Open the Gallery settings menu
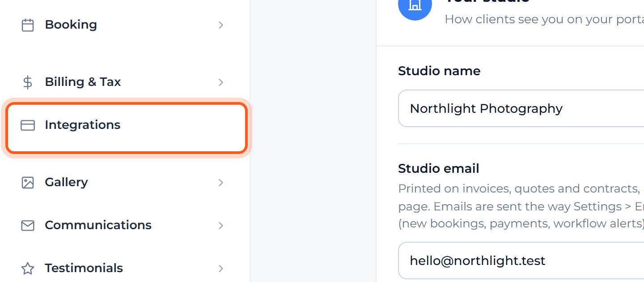The image size is (644, 282). [124, 183]
